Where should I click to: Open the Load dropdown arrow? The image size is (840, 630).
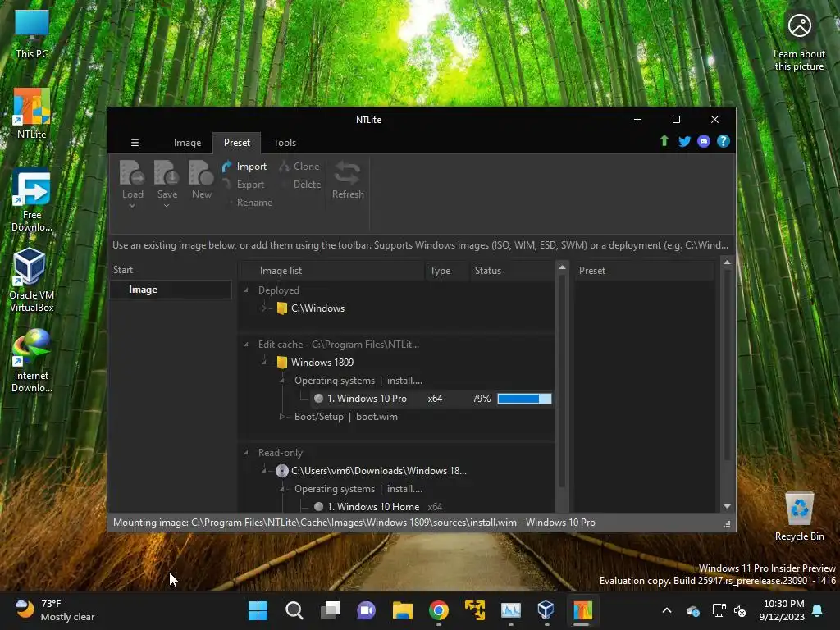coord(132,206)
